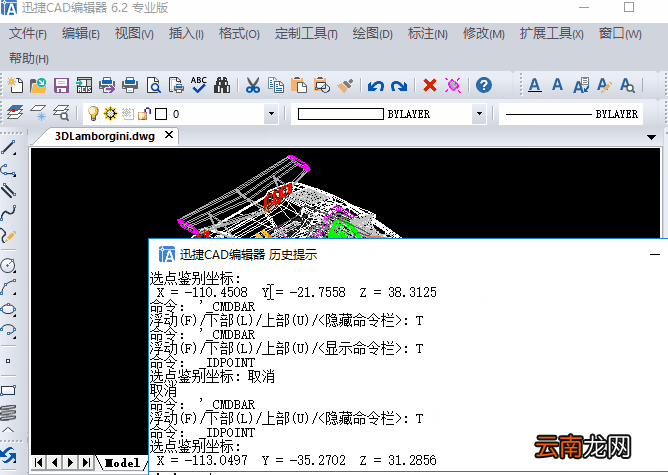Select the underlined A text tool
Image resolution: width=668 pixels, height=475 pixels.
pyautogui.click(x=535, y=85)
